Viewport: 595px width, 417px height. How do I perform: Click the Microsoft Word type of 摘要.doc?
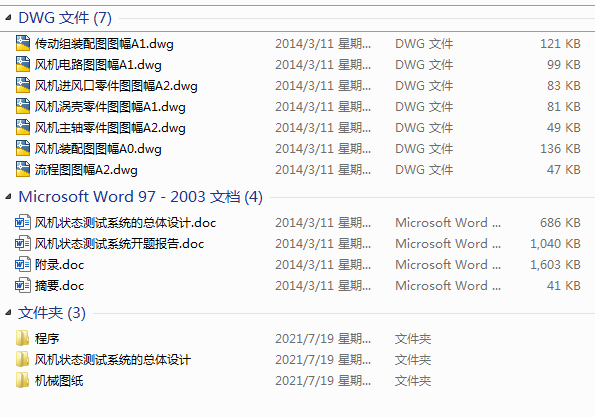click(448, 286)
